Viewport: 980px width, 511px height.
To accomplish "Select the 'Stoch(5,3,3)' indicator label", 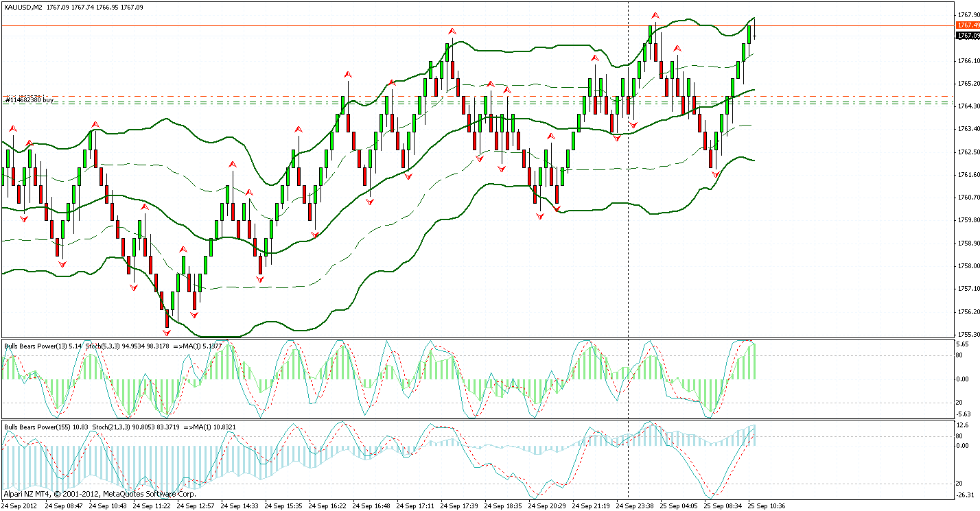I will [103, 346].
